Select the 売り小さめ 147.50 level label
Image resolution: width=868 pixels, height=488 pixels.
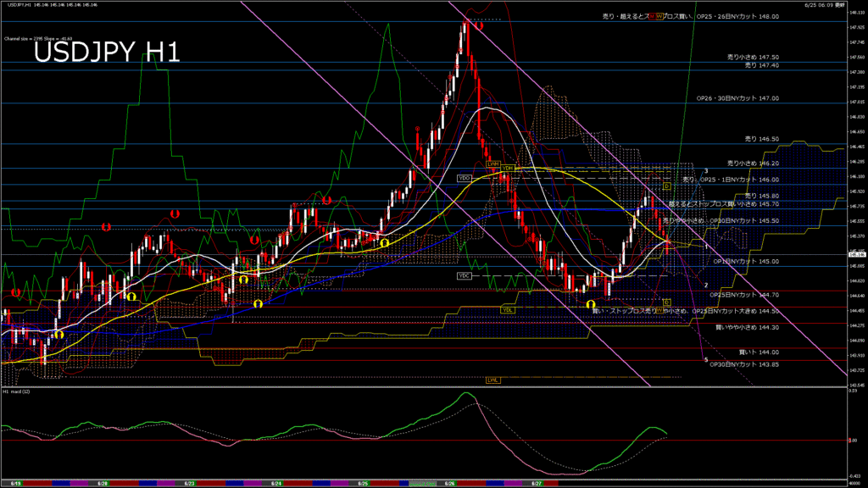(x=753, y=57)
